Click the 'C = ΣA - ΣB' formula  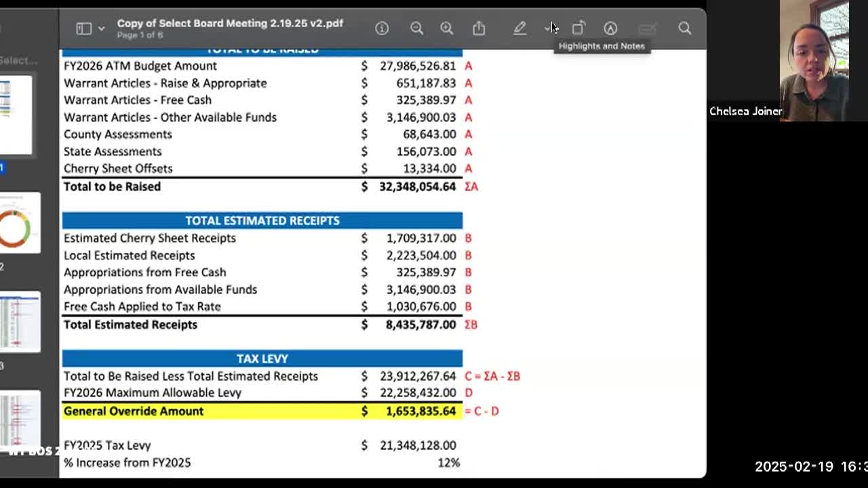(x=492, y=375)
